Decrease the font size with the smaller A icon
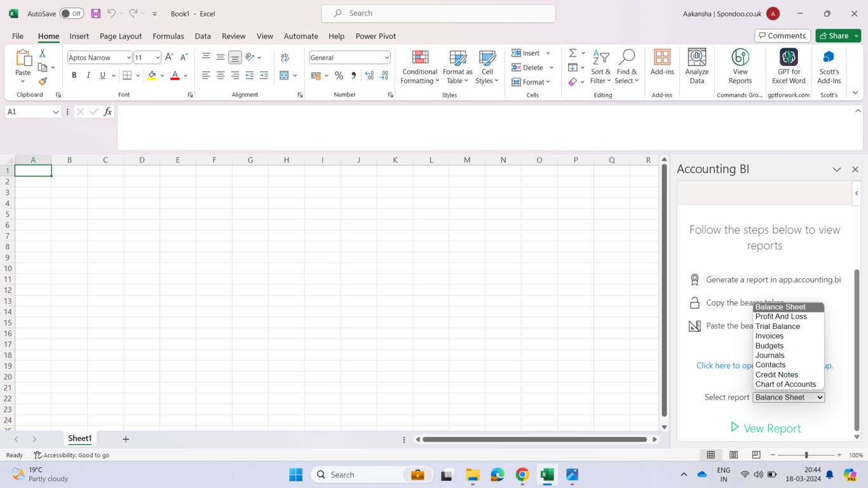 pos(184,57)
